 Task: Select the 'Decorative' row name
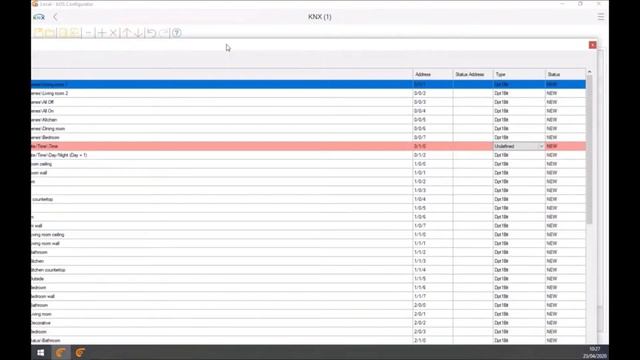[41, 323]
